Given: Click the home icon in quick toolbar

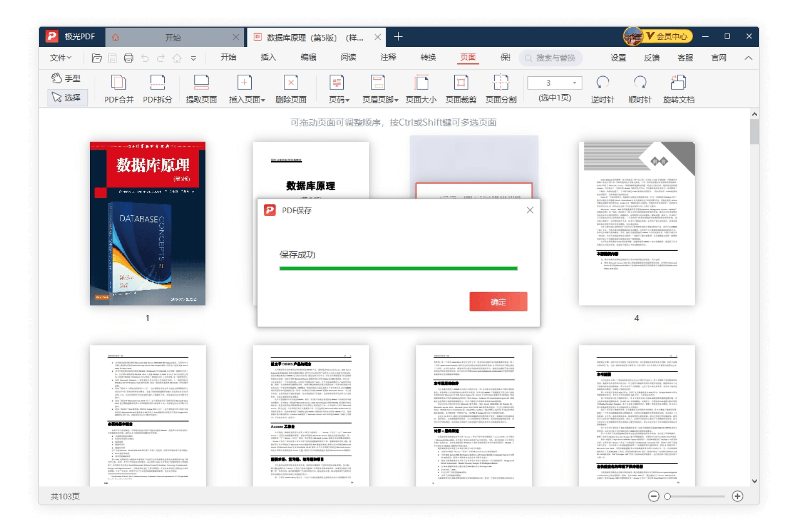Looking at the screenshot, I should click(177, 58).
